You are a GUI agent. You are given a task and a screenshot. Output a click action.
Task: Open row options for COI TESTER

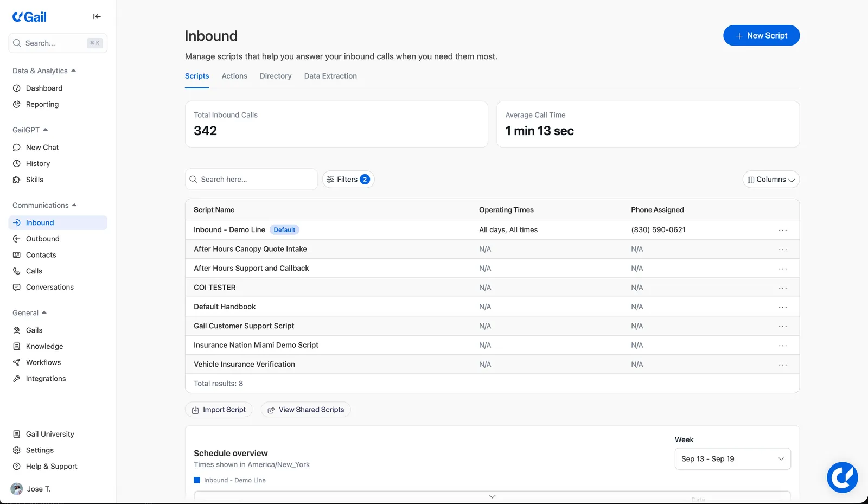782,288
